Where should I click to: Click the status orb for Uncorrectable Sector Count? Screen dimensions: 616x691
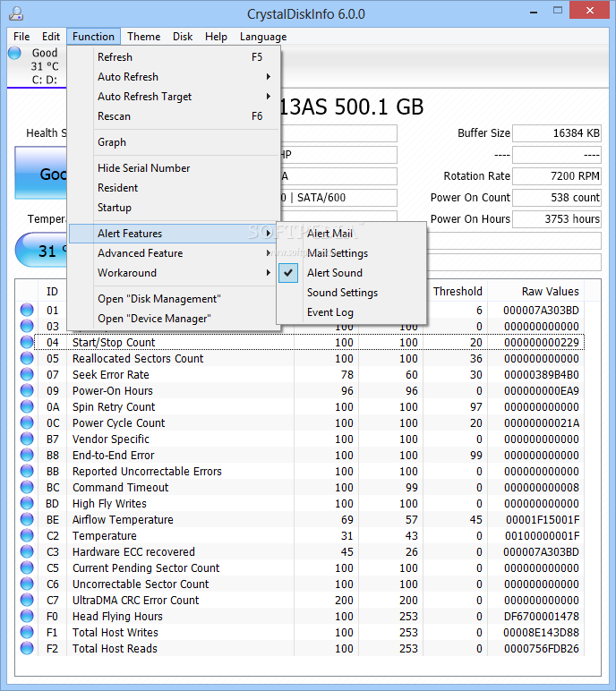27,584
